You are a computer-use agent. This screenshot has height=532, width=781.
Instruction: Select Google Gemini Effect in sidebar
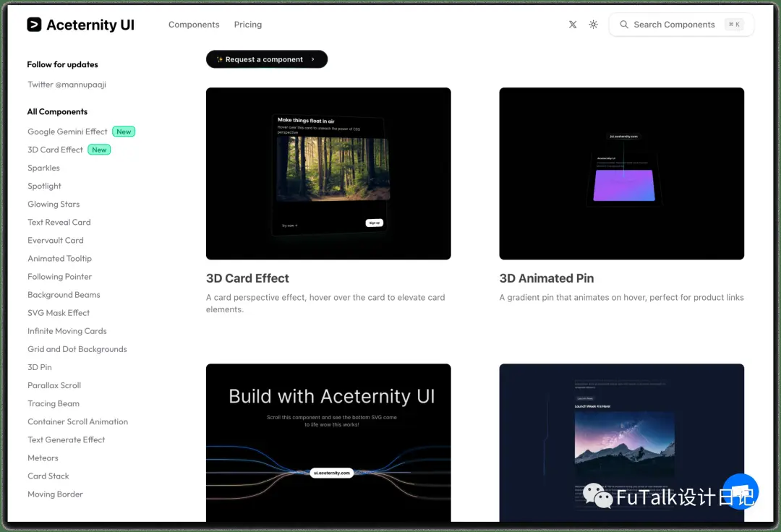[x=67, y=132]
